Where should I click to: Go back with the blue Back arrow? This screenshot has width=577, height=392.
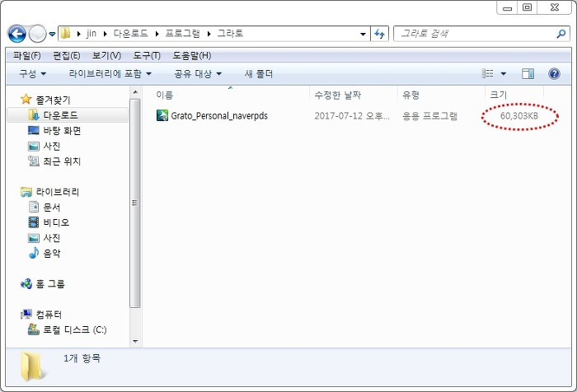click(x=16, y=35)
